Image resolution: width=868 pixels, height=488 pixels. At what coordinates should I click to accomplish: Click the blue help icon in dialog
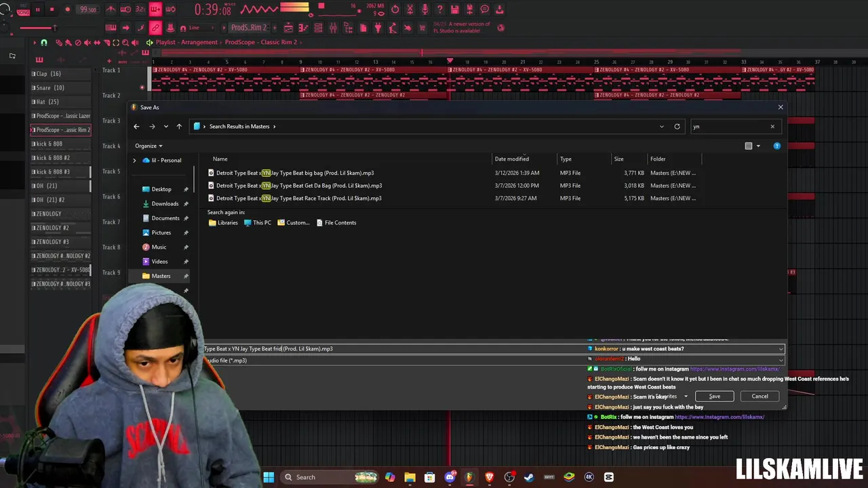pyautogui.click(x=777, y=146)
